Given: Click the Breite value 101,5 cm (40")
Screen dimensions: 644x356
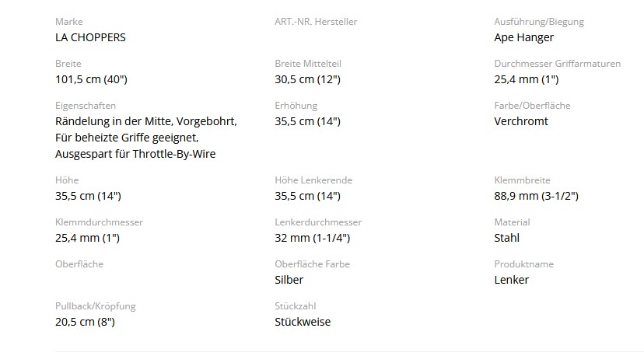Looking at the screenshot, I should coord(91,79).
